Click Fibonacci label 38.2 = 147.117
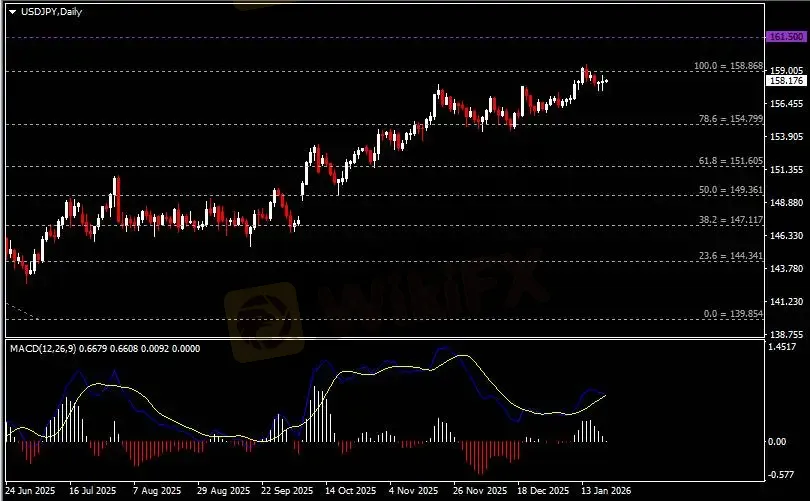Screen dimensions: 810x501 [730, 220]
